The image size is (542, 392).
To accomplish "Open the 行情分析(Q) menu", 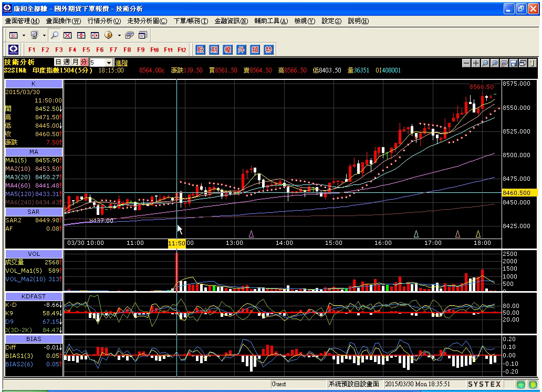I will (x=104, y=21).
